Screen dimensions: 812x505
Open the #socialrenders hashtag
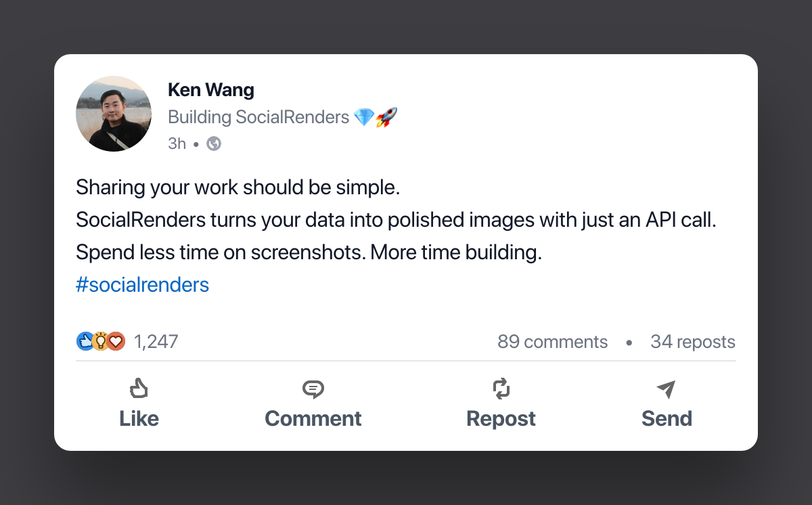coord(142,284)
